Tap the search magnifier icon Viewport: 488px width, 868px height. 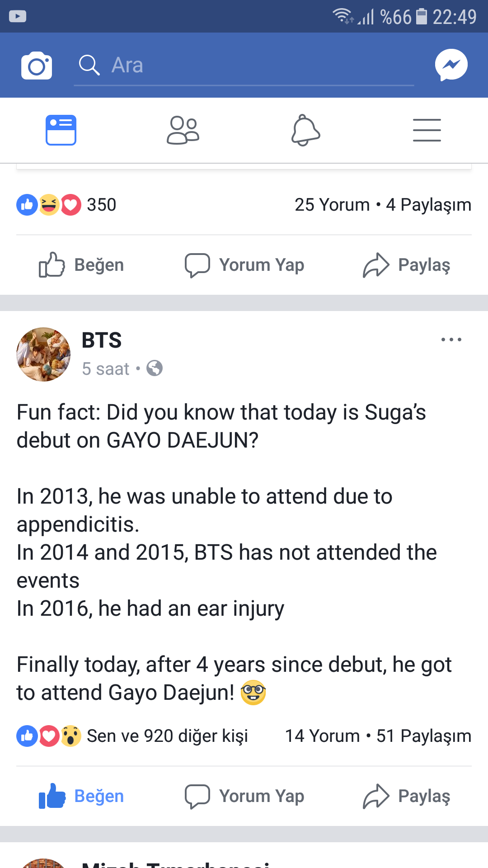[89, 65]
